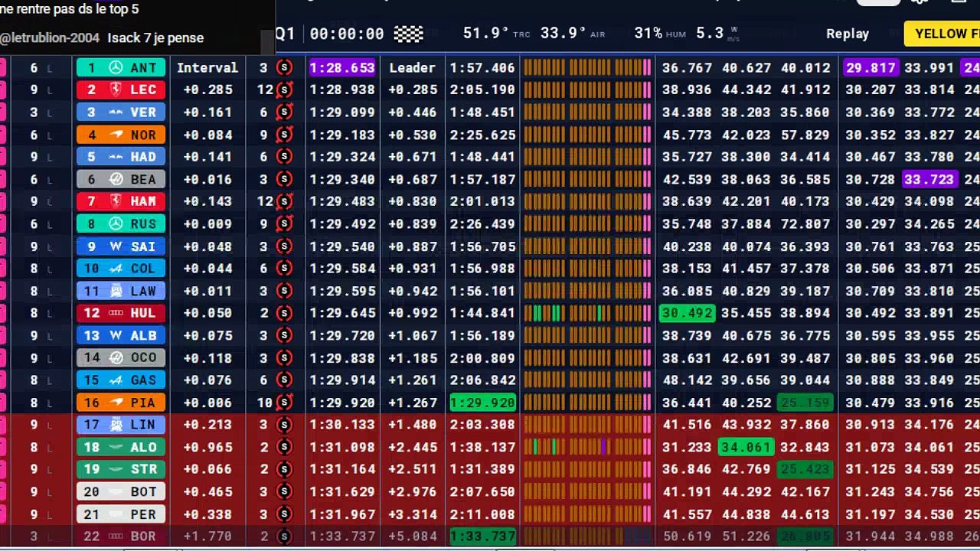This screenshot has height=551, width=980.
Task: Click the mini sector bars in ALO's row
Action: 587,448
